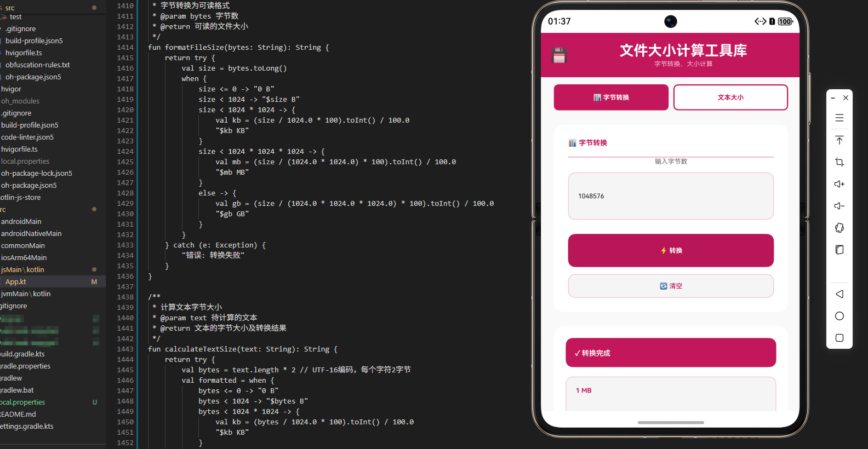The width and height of the screenshot is (868, 449).
Task: Take a screenshot with the crop icon
Action: coord(839,162)
